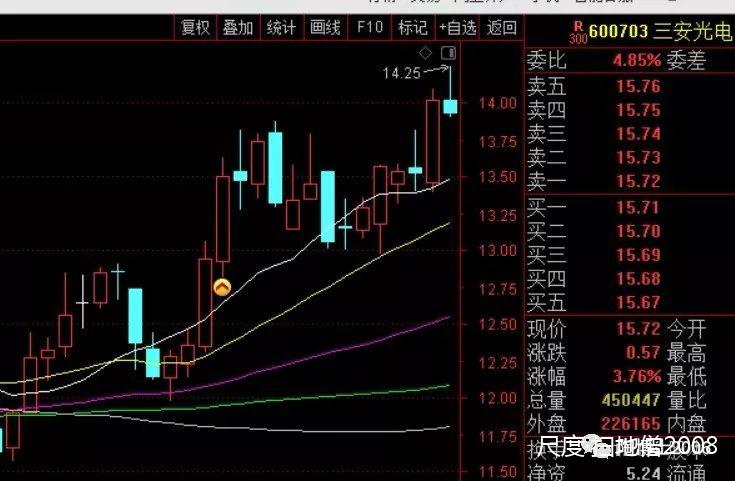The width and height of the screenshot is (735, 481).
Task: Click the 委比 value 4.85%
Action: pyautogui.click(x=637, y=60)
